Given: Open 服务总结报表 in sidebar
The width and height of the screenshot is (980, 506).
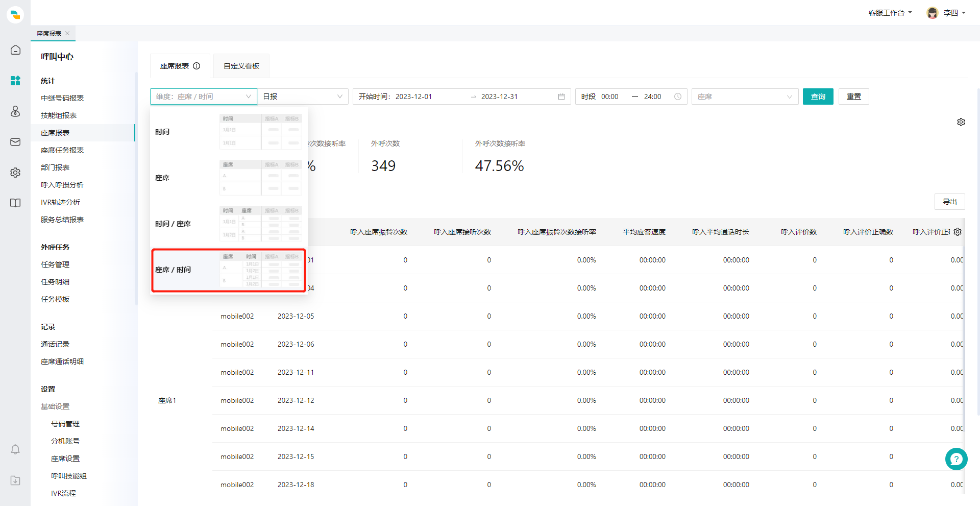Looking at the screenshot, I should click(x=62, y=220).
